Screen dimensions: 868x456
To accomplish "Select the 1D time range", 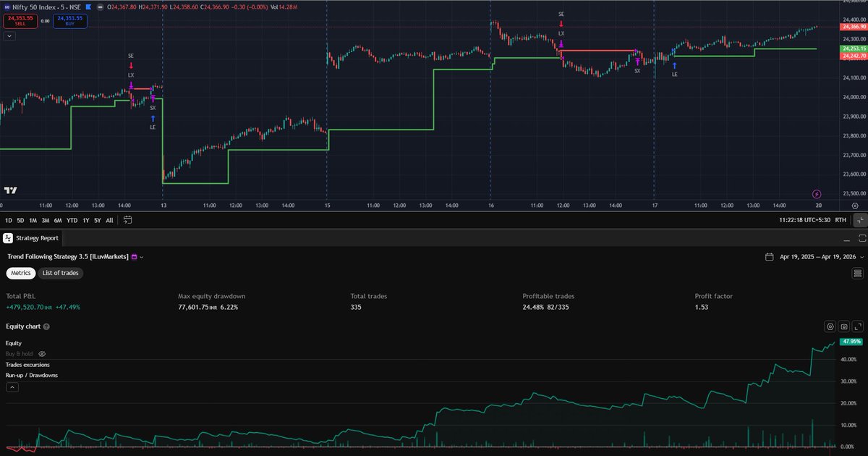I will coord(9,220).
